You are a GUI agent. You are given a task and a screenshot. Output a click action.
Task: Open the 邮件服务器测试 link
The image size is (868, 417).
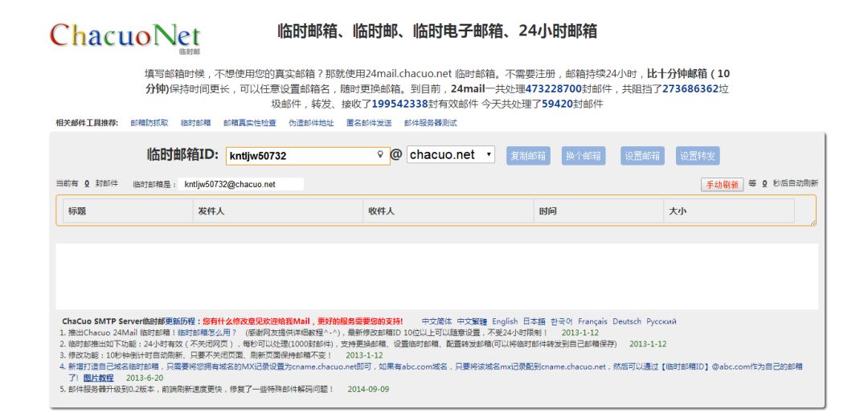(431, 123)
